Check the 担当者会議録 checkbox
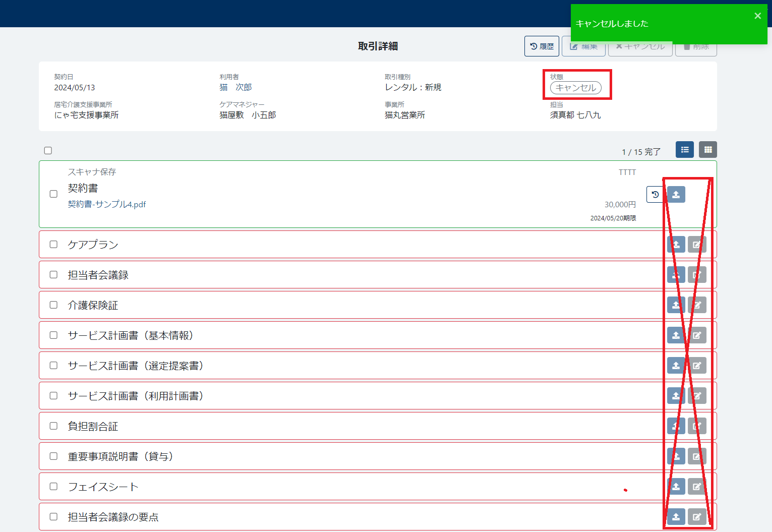 53,275
